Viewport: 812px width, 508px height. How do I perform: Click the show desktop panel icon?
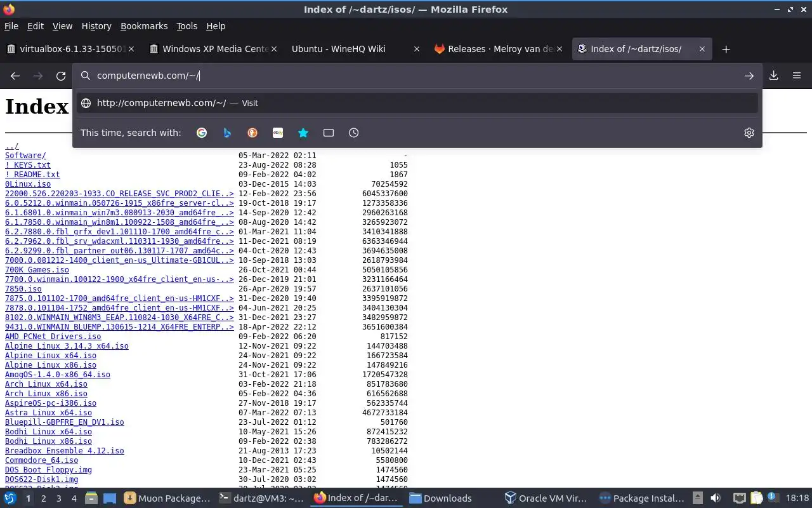tap(109, 498)
